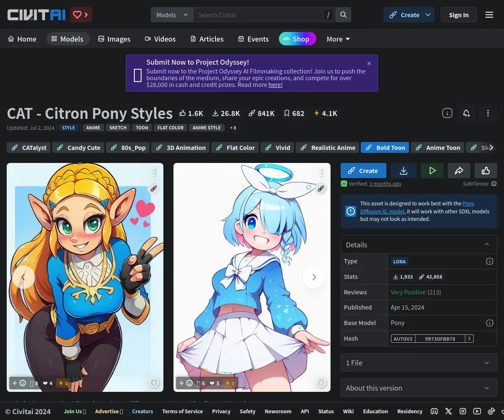Screen dimensions: 504x420
Task: Select the CATalyst version tab
Action: point(29,147)
